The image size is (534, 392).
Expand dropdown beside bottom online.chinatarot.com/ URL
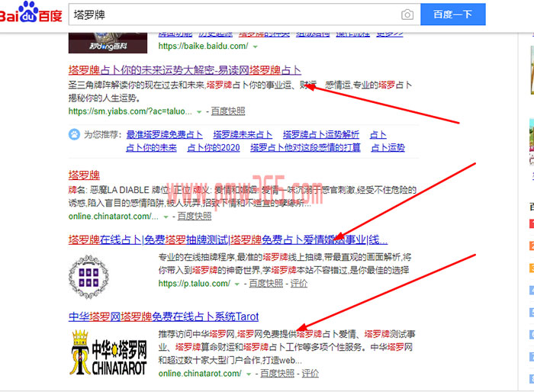click(249, 374)
